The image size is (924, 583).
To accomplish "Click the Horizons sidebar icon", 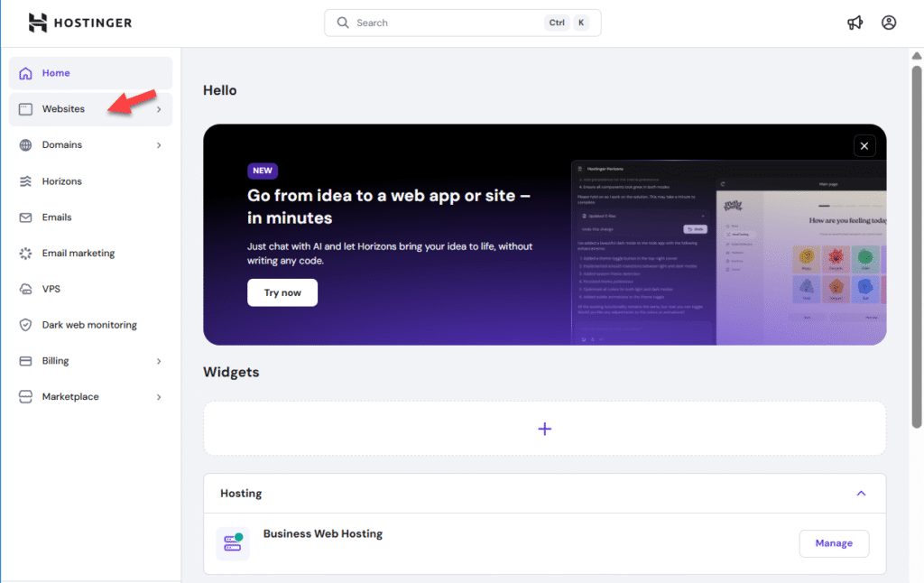I will coord(25,181).
